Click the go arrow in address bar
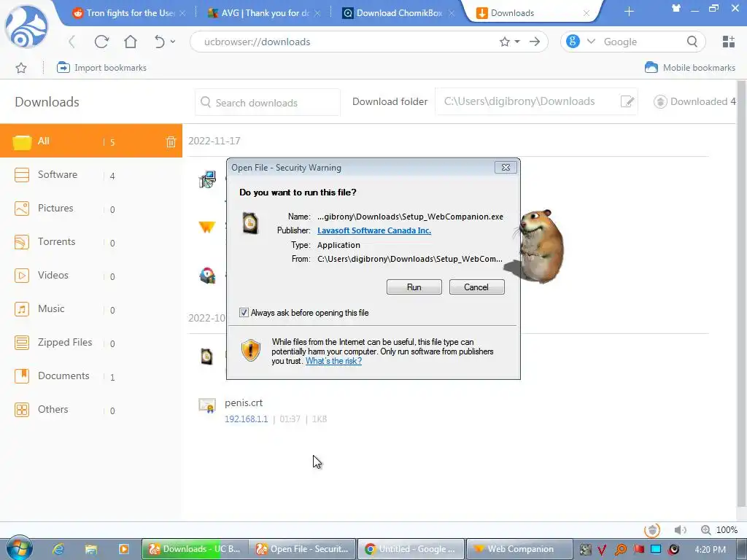 point(535,42)
